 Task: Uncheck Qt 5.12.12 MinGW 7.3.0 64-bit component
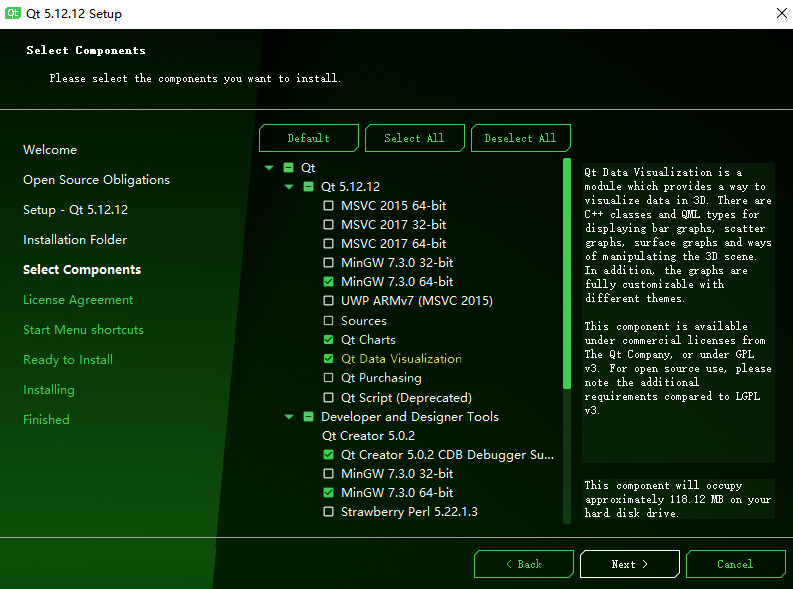click(x=328, y=282)
